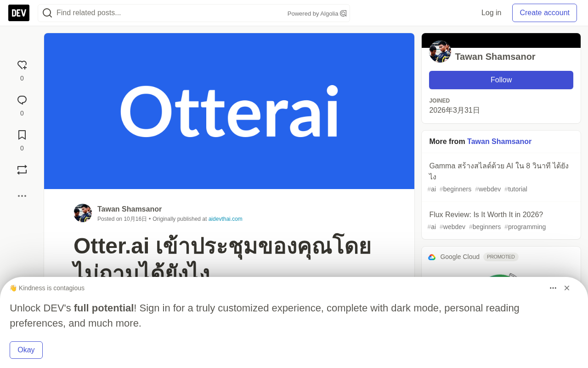Click the waving hand Kindness is contagious label
This screenshot has height=368, width=588.
[47, 288]
